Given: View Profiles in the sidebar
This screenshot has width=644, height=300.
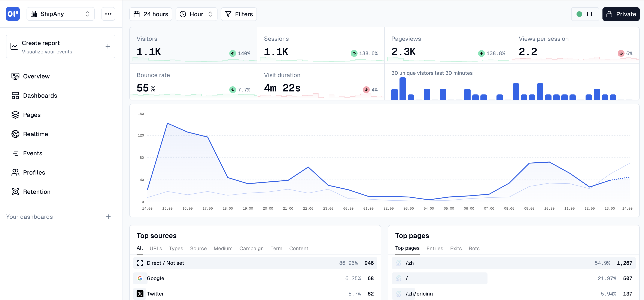Looking at the screenshot, I should pyautogui.click(x=34, y=172).
